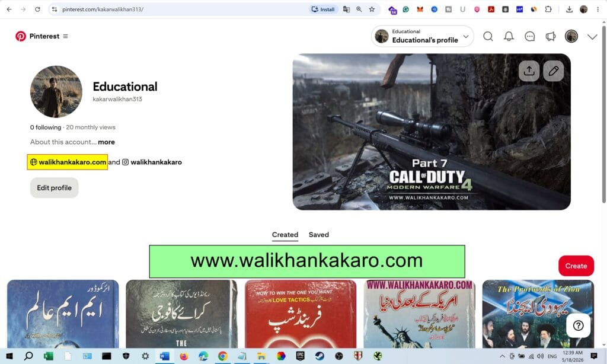Click the red Create button
The height and width of the screenshot is (364, 607).
[x=576, y=266]
